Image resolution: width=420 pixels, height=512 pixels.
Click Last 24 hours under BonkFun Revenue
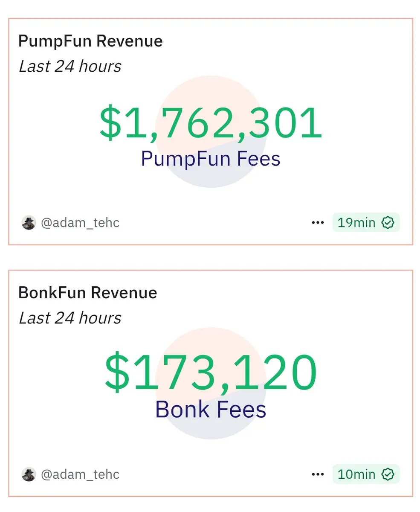click(x=70, y=318)
